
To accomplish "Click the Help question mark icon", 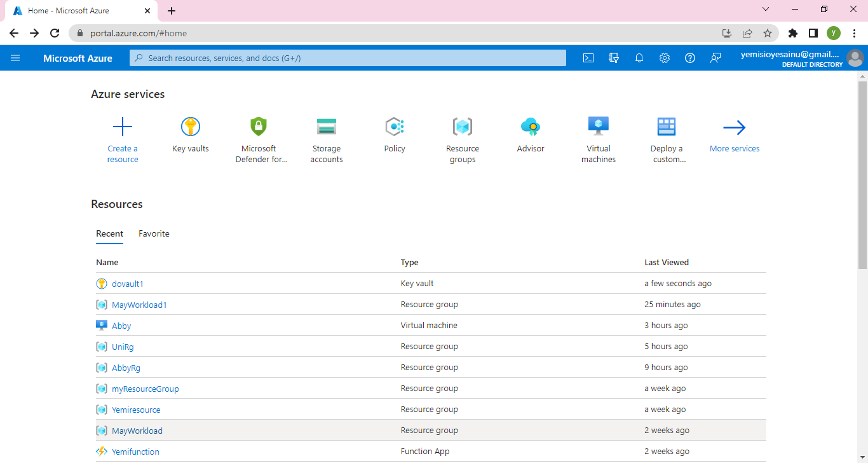I will pyautogui.click(x=690, y=58).
